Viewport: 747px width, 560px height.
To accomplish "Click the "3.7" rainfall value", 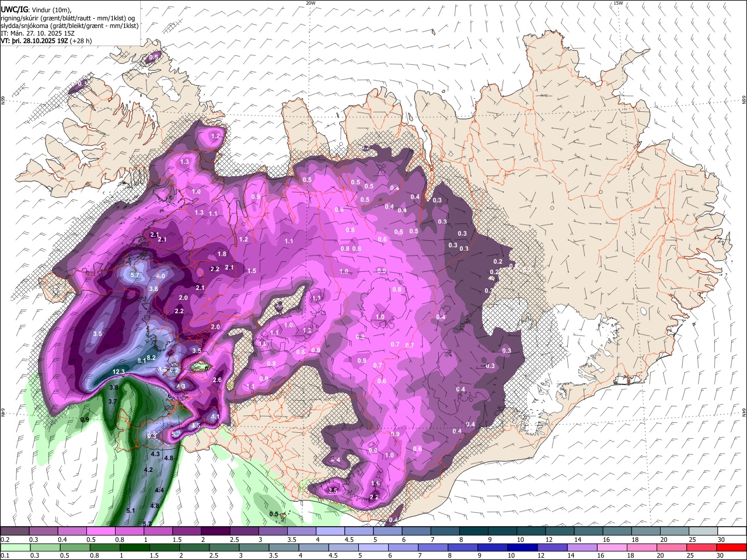I will click(x=113, y=402).
